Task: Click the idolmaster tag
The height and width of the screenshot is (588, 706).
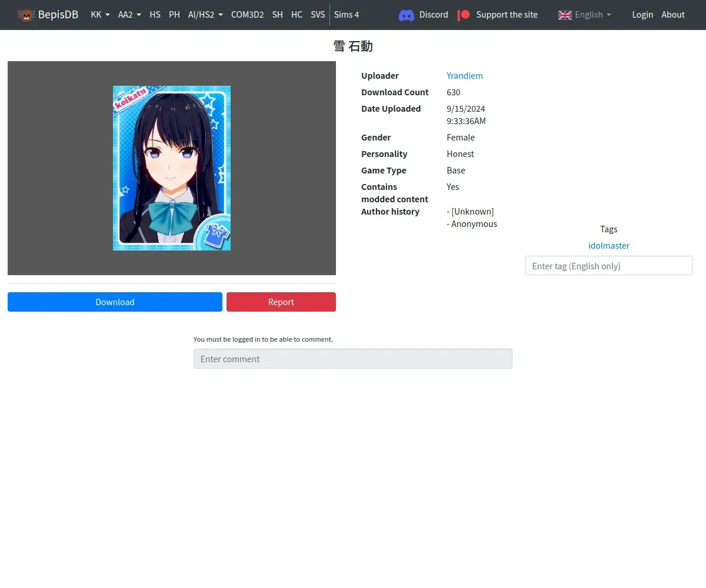Action: click(609, 246)
